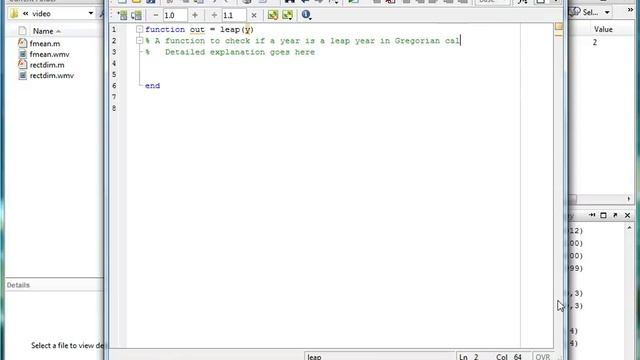
Task: Click the 1.0 increment value field
Action: (x=174, y=16)
